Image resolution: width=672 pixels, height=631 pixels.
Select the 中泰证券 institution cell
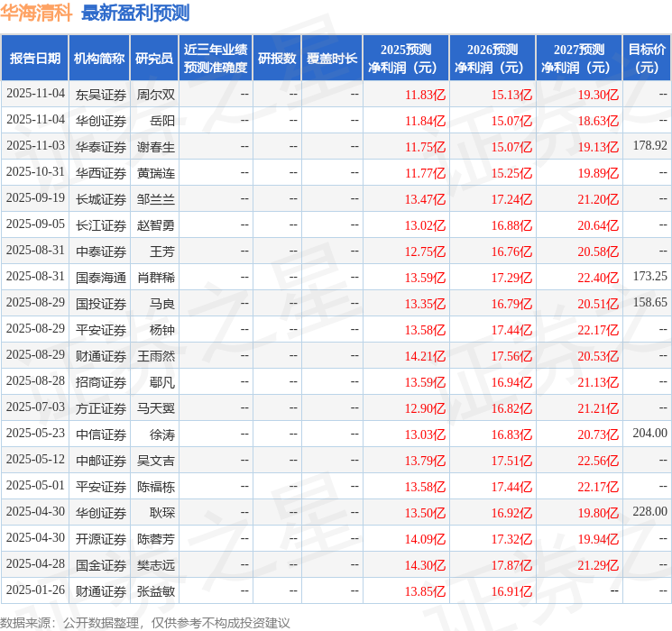[x=101, y=251]
